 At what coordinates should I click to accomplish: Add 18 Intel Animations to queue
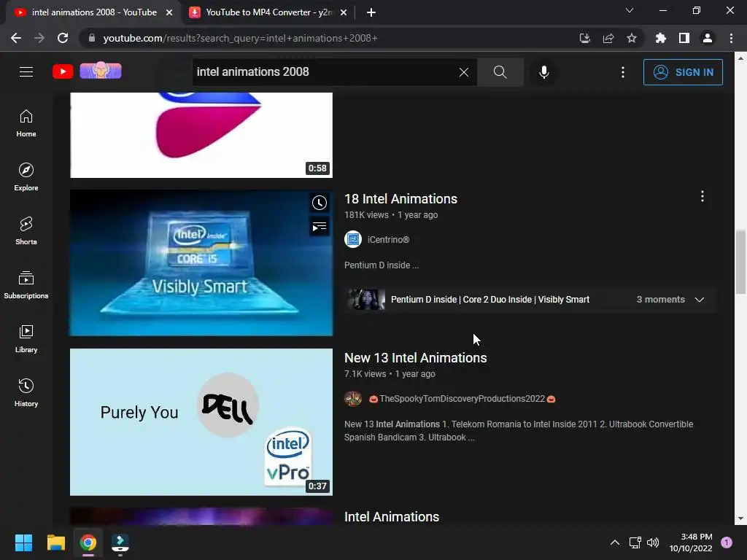[x=320, y=227]
